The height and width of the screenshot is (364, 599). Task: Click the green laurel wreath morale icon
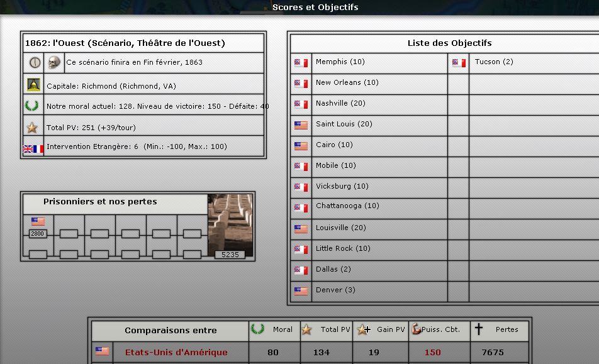coord(31,106)
